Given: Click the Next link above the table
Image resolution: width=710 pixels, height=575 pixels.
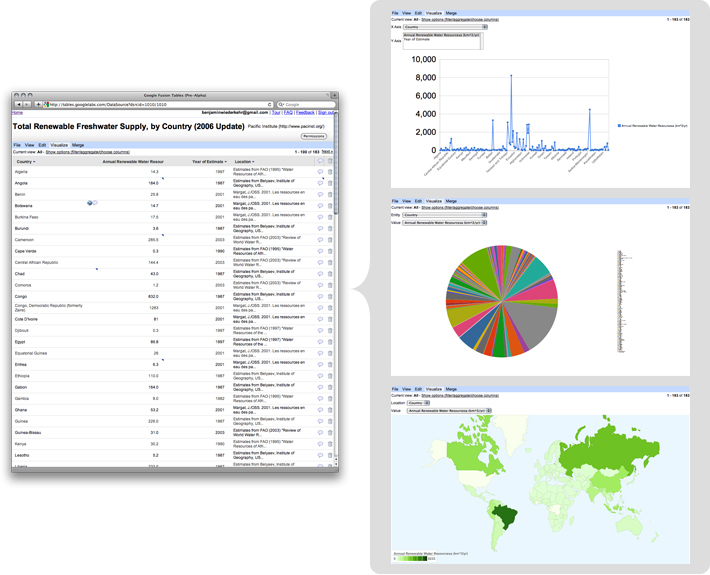Looking at the screenshot, I should click(x=327, y=152).
